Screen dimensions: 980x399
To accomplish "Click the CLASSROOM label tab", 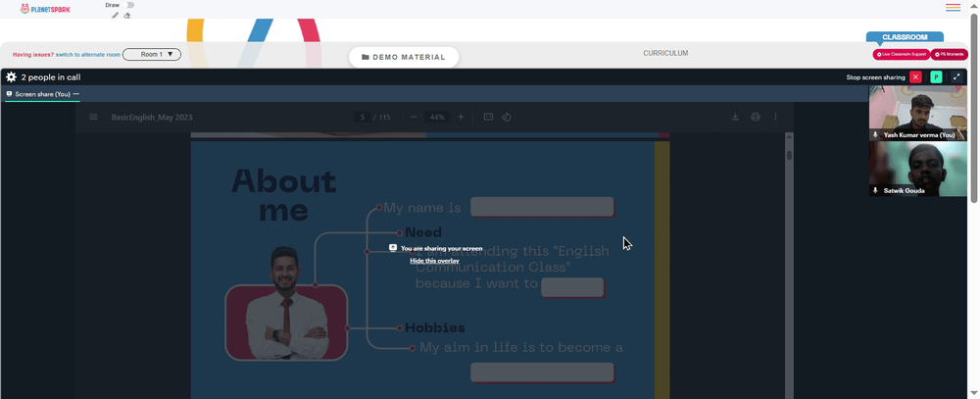I will 905,37.
